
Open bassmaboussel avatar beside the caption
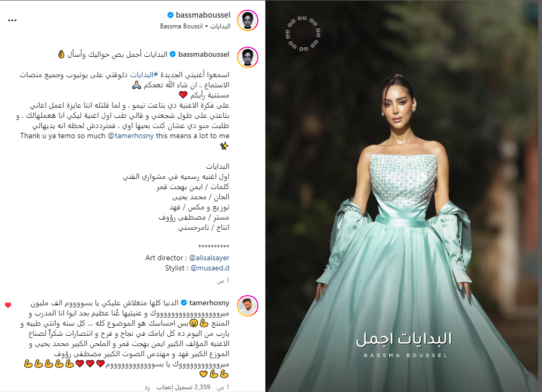248,57
